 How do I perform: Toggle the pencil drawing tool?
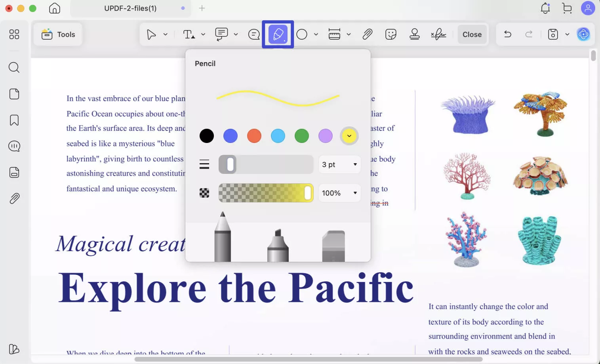(278, 34)
